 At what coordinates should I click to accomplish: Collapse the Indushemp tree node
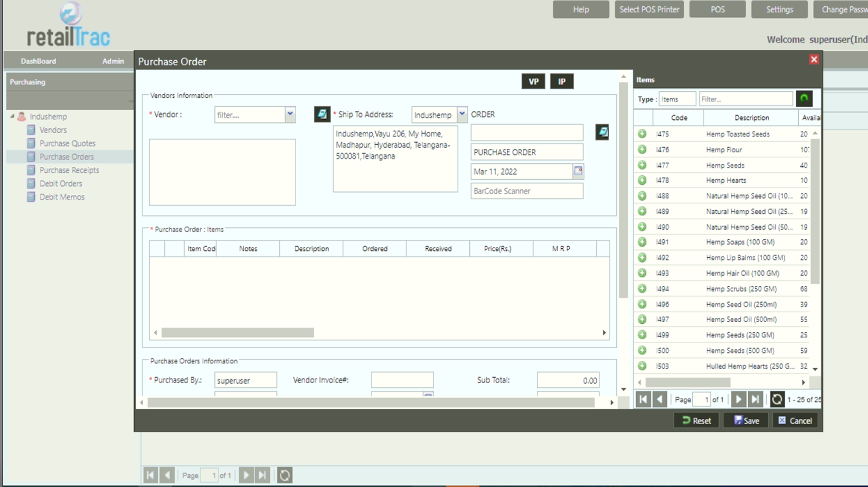pos(12,116)
